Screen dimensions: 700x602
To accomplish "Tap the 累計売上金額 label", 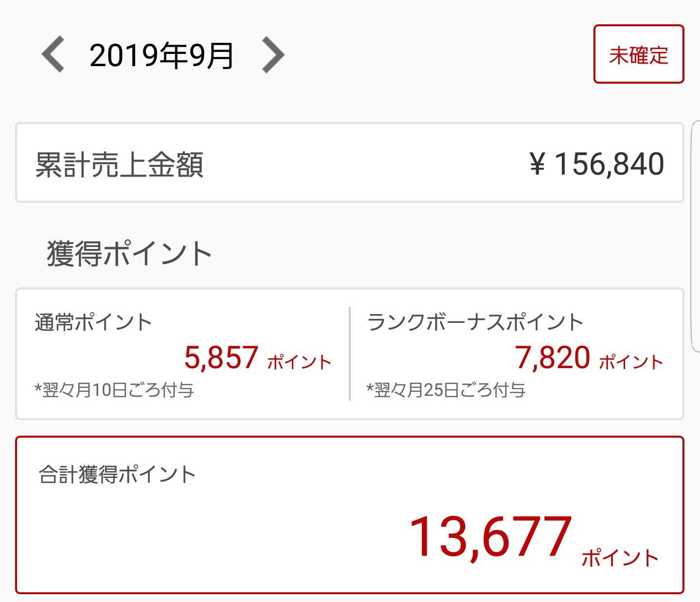I will pyautogui.click(x=119, y=164).
